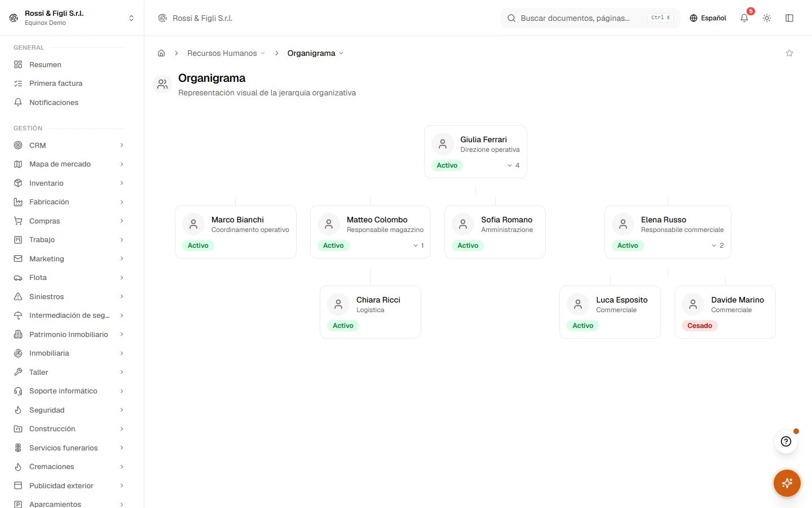Click the Compras shopping cart icon
Screen dimensions: 812x508
pyautogui.click(x=18, y=221)
